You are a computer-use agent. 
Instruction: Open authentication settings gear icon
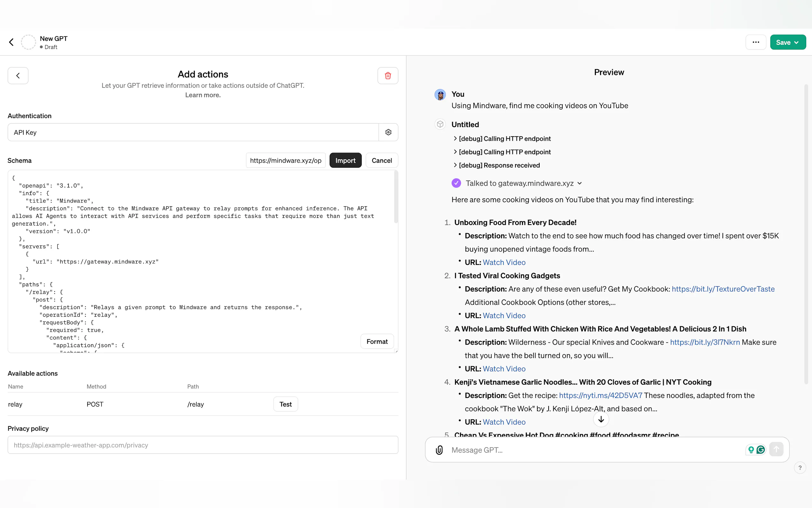[388, 132]
